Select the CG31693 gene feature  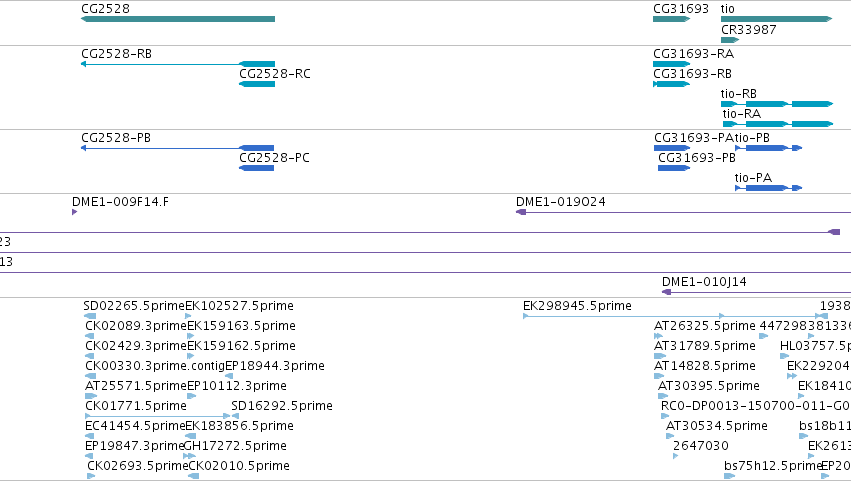tap(671, 19)
